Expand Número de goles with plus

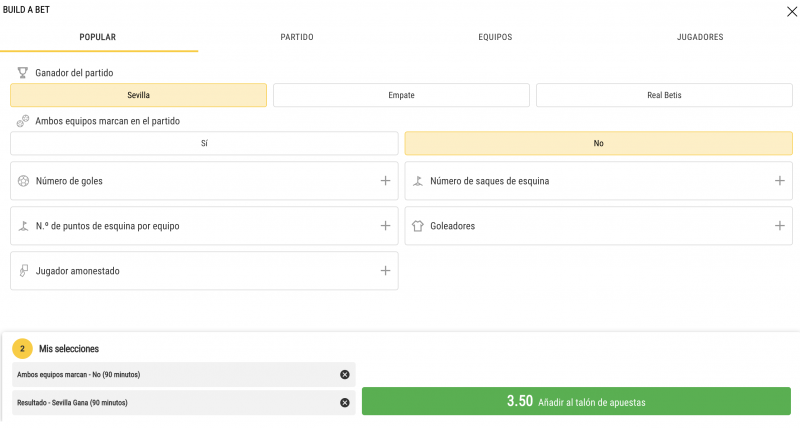point(385,181)
